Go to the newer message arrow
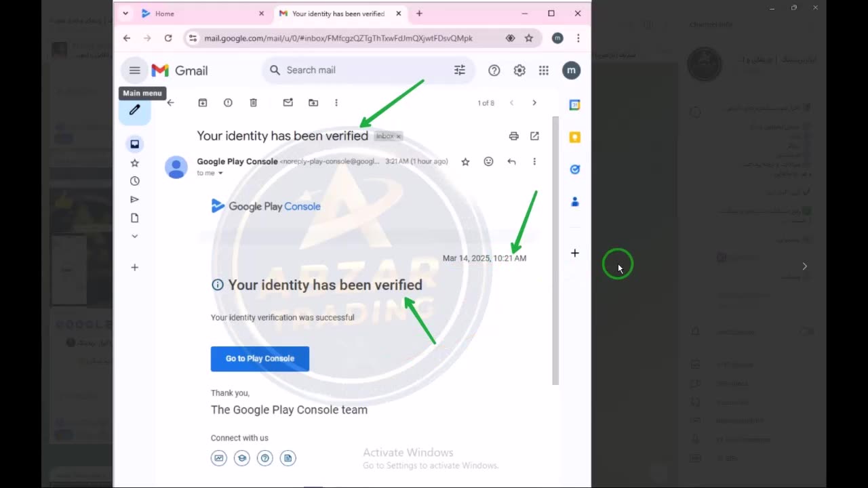This screenshot has height=488, width=868. click(x=511, y=102)
